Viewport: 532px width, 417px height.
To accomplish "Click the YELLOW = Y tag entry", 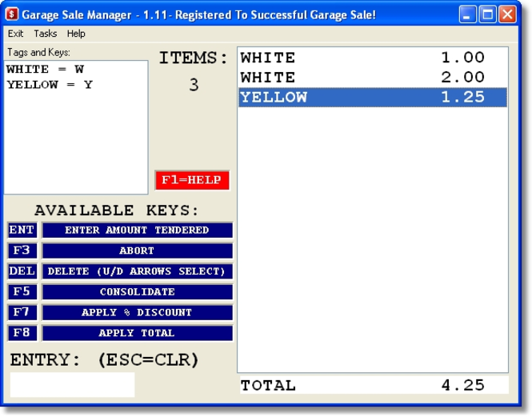I will click(x=50, y=85).
